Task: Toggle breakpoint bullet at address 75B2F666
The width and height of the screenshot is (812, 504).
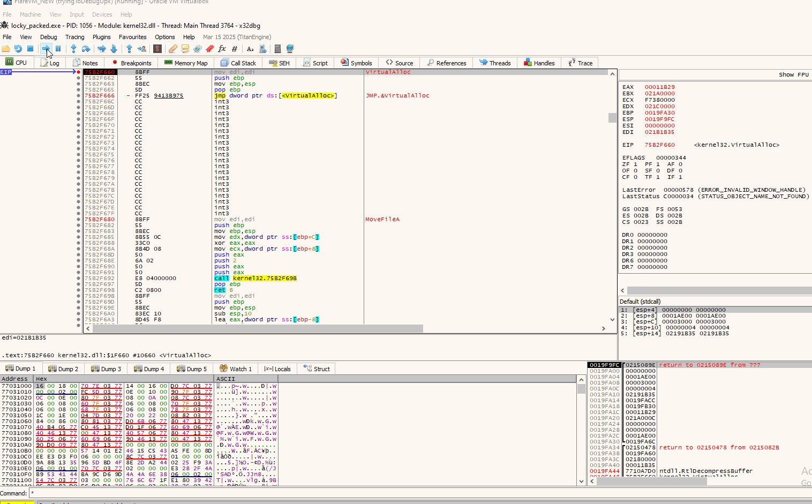Action: [79, 95]
